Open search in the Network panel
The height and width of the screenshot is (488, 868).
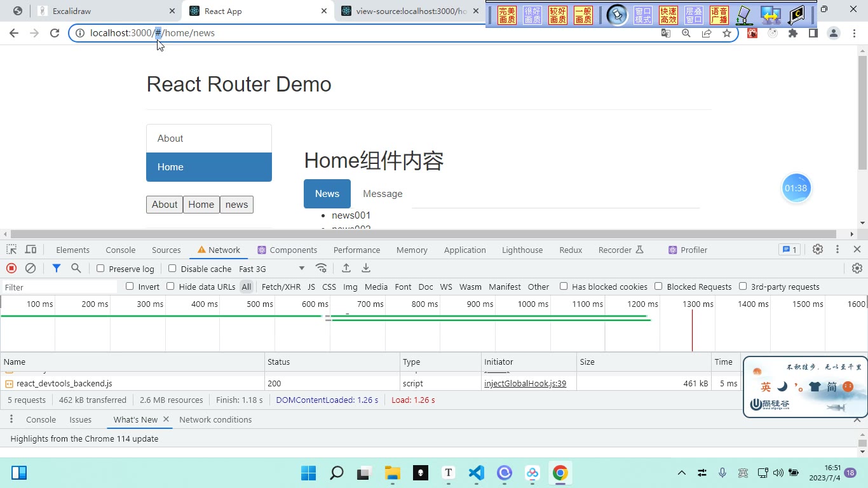coord(76,268)
